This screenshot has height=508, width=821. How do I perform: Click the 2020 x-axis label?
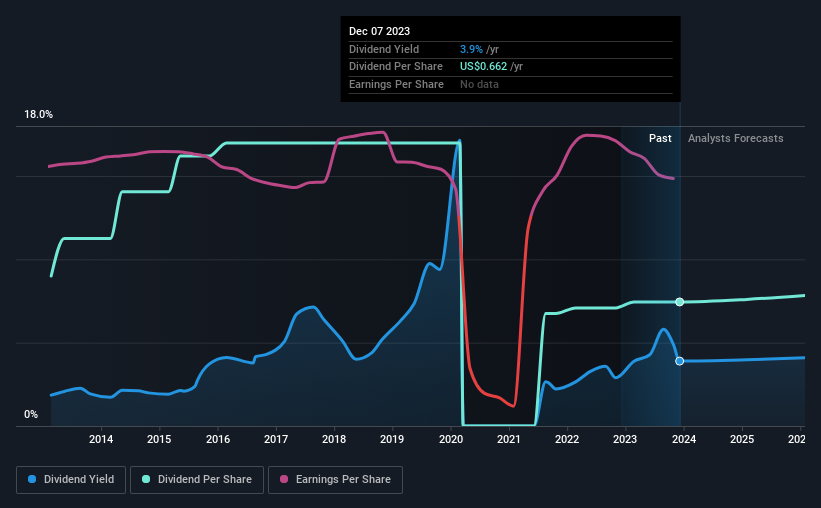(451, 439)
